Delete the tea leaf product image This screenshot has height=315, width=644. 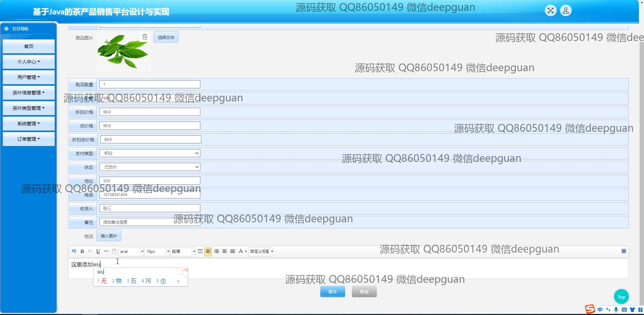[145, 37]
